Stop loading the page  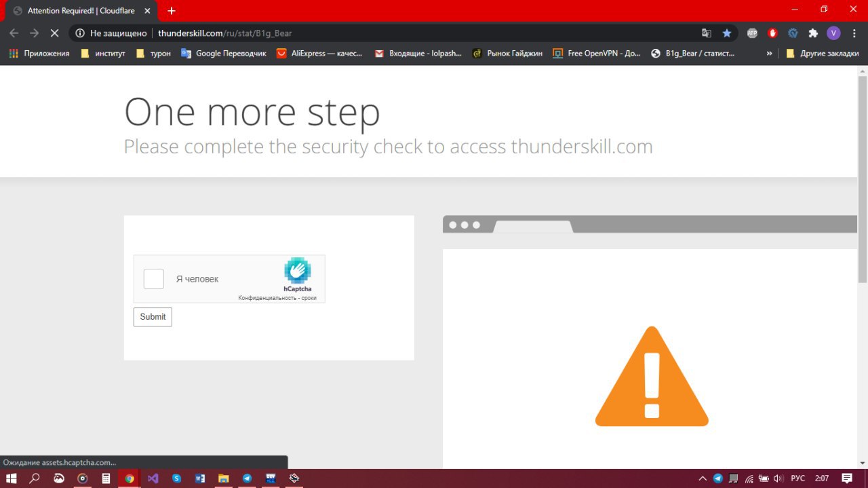click(55, 33)
